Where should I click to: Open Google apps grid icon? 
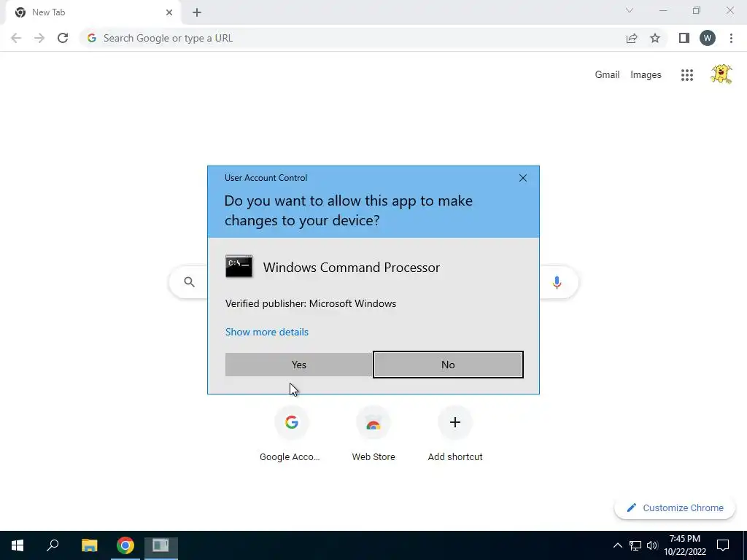point(687,75)
